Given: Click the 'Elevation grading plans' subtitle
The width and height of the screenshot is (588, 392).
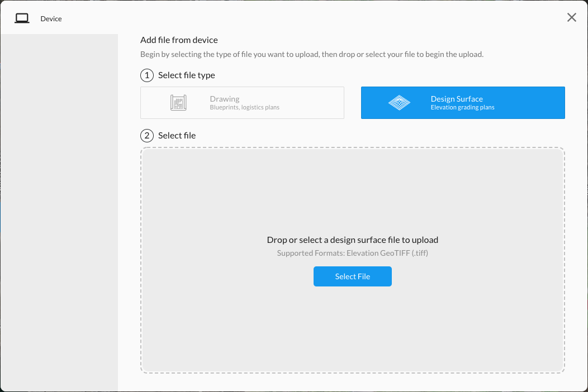Looking at the screenshot, I should [x=462, y=108].
